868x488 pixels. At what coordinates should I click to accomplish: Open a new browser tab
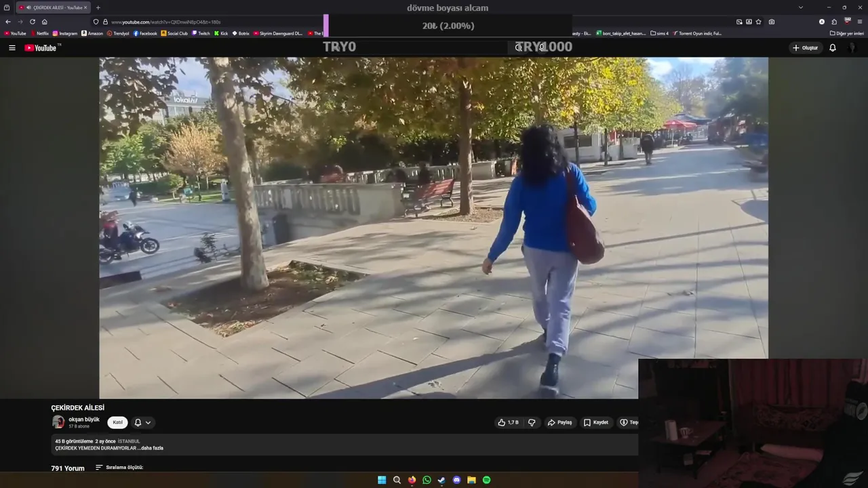click(98, 7)
